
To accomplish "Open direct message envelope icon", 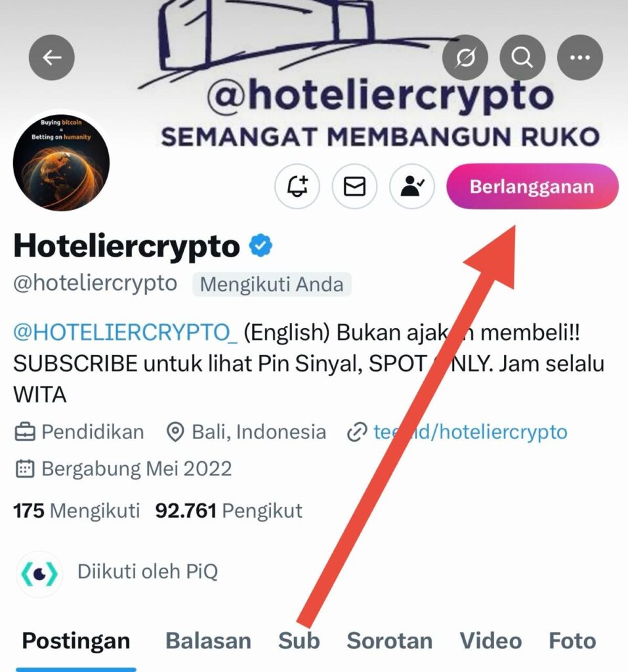I will tap(354, 186).
